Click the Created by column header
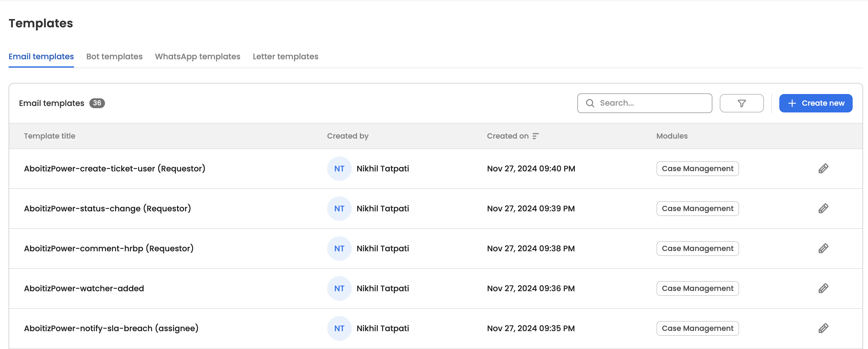 coord(347,136)
